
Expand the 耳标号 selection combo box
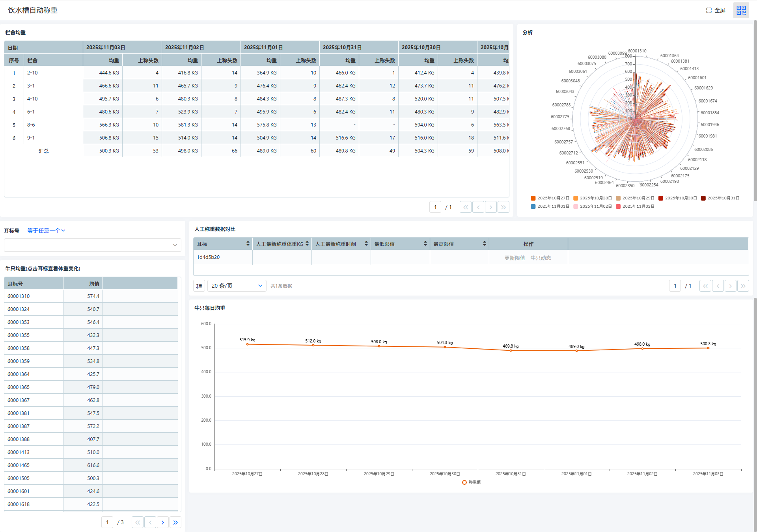[x=92, y=245]
